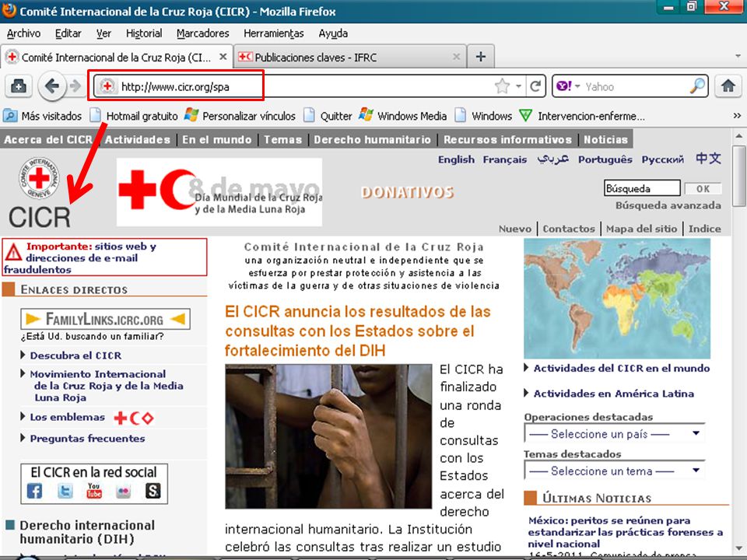The image size is (747, 560).
Task: Click the Quitter bookmark
Action: [328, 116]
